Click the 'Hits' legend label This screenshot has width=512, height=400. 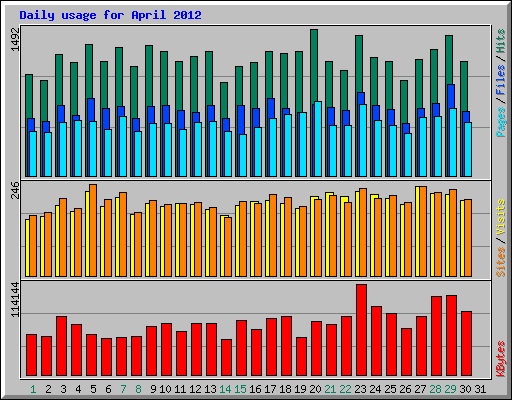coord(501,41)
